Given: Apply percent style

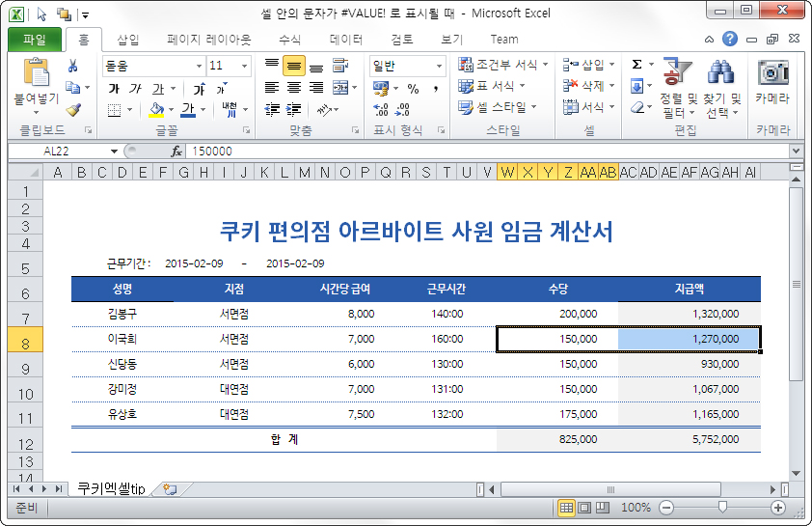Looking at the screenshot, I should coord(413,89).
